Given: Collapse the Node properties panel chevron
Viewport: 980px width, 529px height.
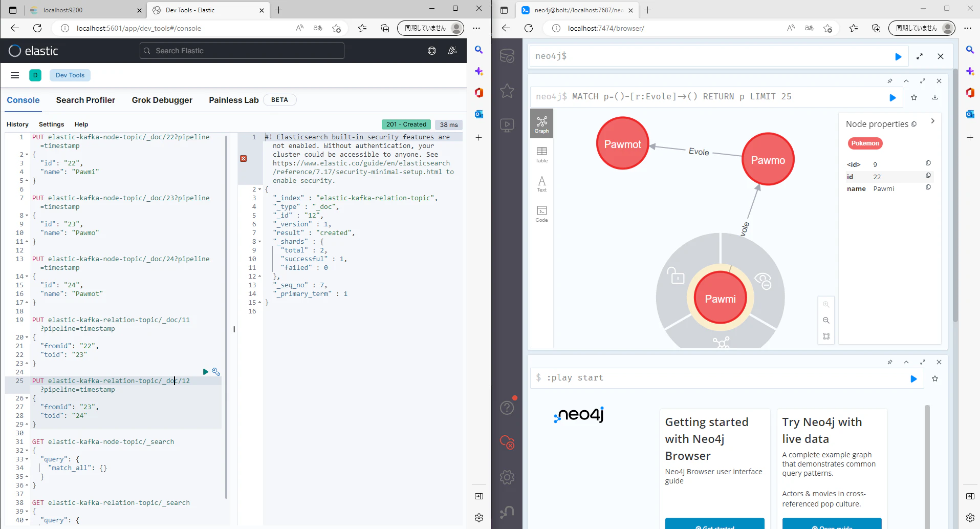Looking at the screenshot, I should (x=932, y=121).
